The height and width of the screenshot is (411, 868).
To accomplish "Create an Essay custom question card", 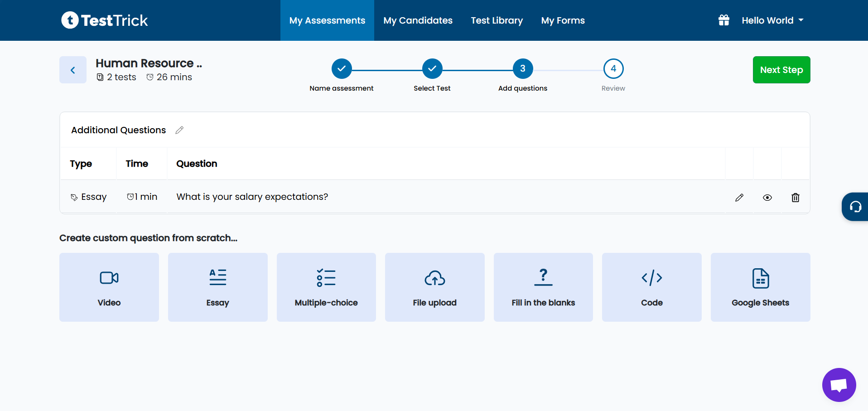I will click(x=218, y=287).
